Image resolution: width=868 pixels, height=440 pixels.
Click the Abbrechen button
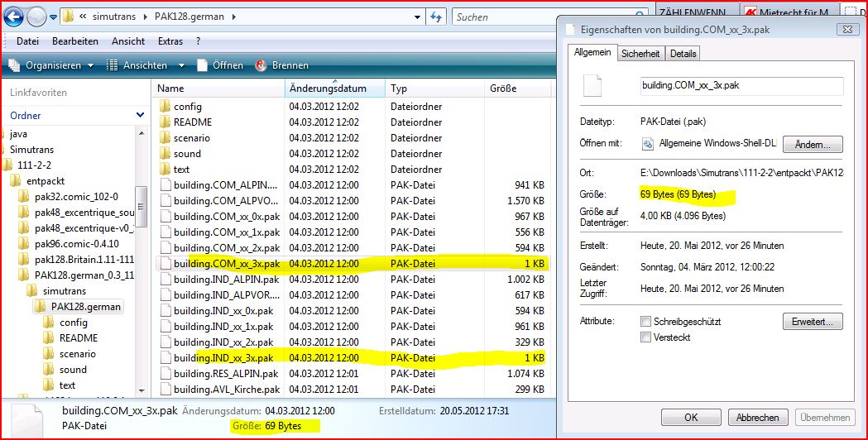pos(756,418)
